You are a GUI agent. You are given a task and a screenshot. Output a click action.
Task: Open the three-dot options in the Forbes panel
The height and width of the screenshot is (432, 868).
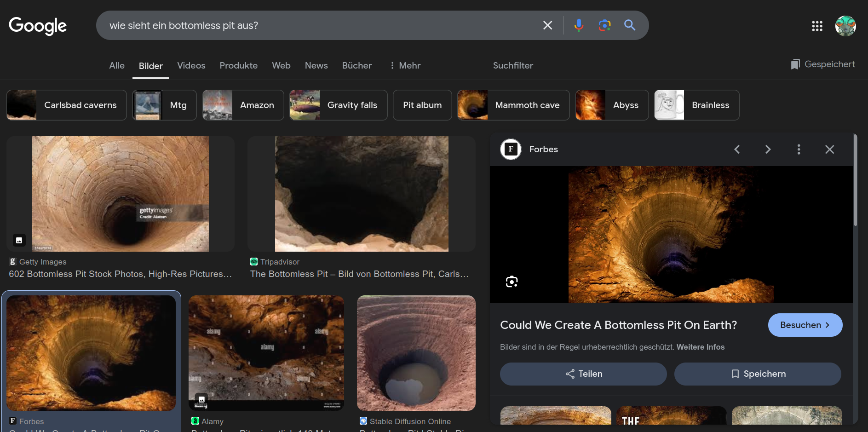[799, 150]
